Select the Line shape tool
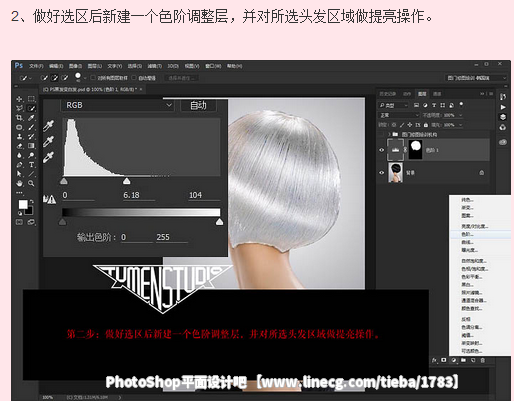This screenshot has height=401, width=514. point(31,174)
